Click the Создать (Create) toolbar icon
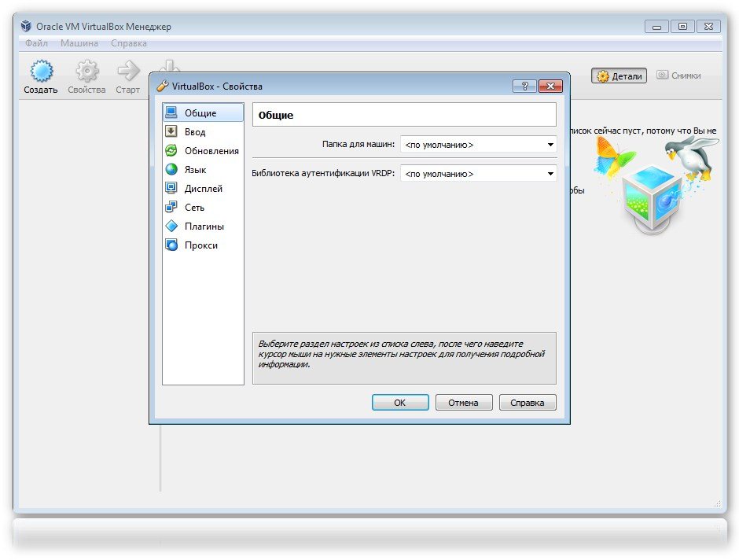The width and height of the screenshot is (739, 560). (40, 73)
